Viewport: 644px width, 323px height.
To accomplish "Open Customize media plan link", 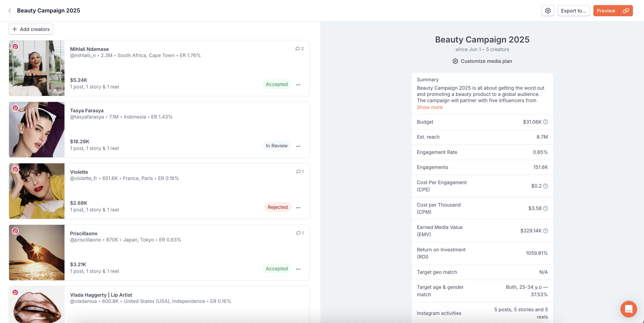I will click(x=482, y=61).
